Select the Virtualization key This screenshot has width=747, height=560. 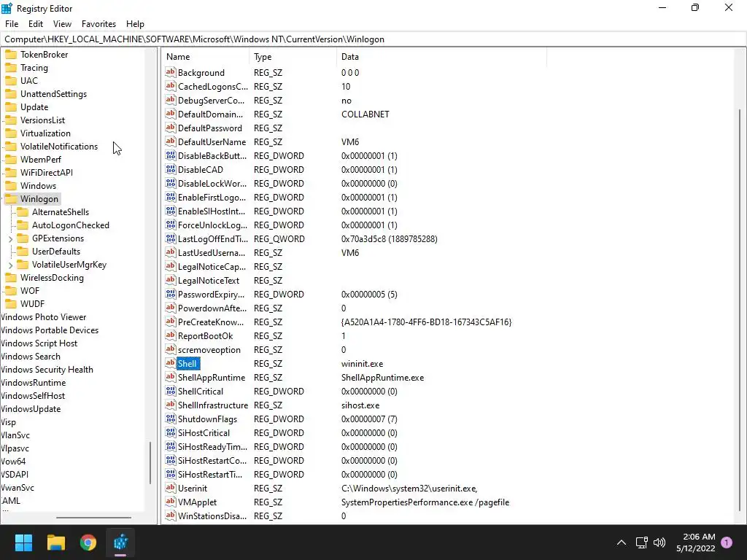45,133
